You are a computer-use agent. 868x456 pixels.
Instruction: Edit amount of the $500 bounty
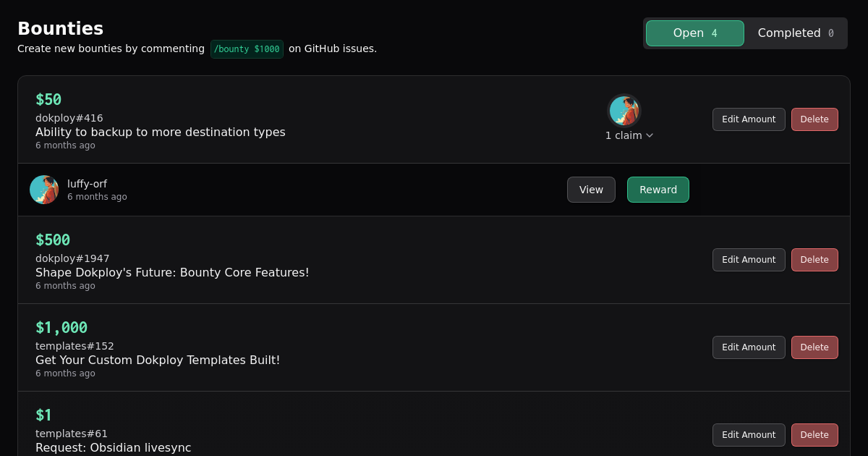point(749,260)
